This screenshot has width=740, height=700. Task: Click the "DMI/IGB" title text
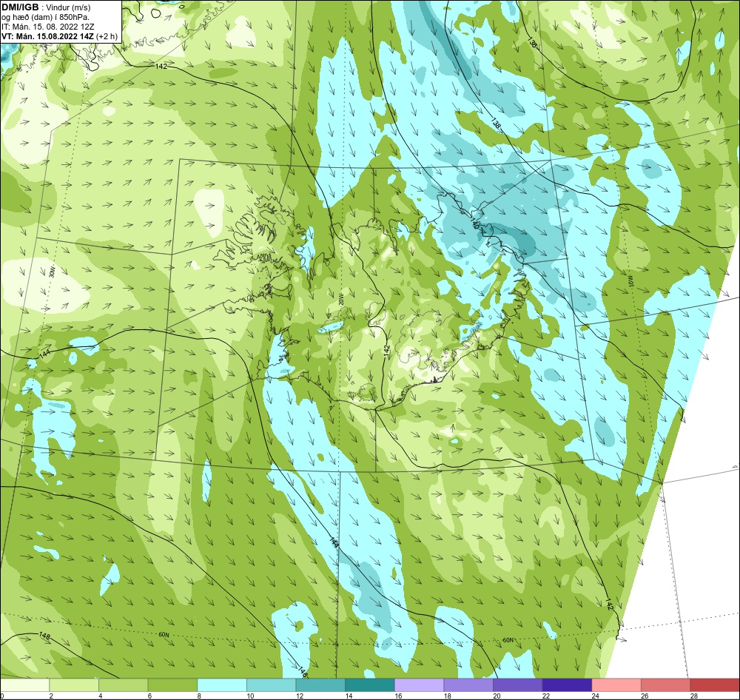pos(20,7)
